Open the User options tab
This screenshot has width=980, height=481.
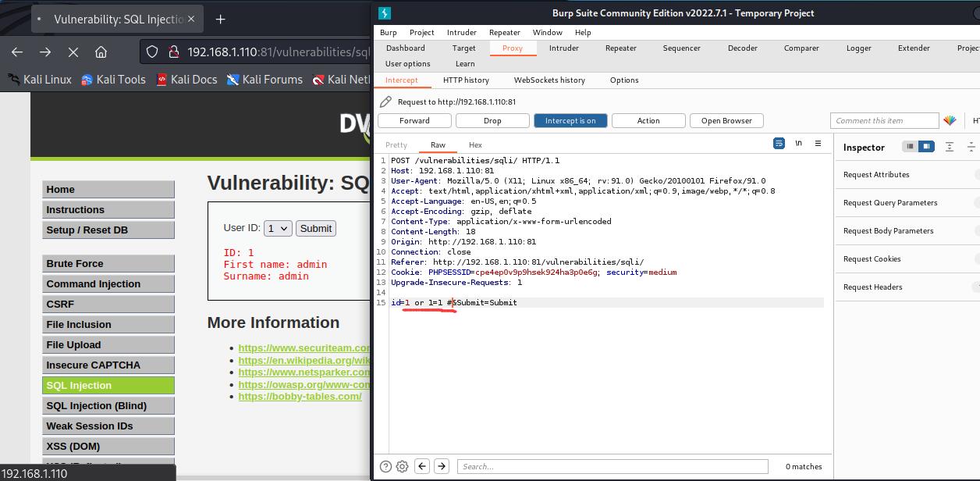coord(407,63)
